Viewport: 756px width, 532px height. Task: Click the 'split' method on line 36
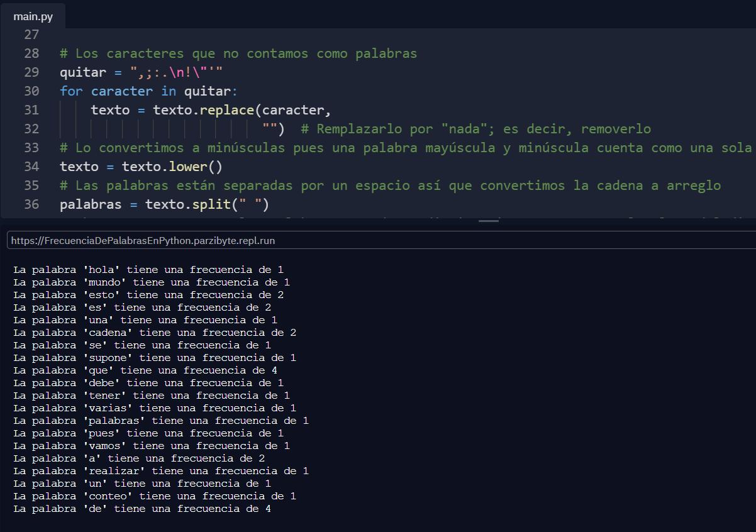(211, 204)
